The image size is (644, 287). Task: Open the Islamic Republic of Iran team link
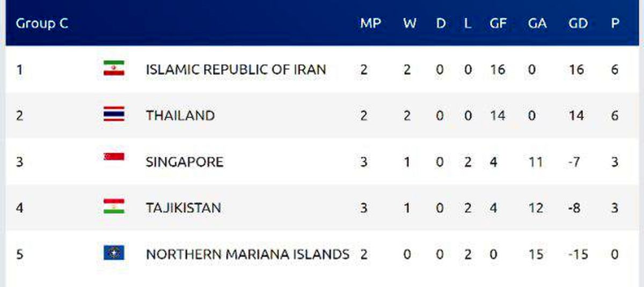(236, 69)
